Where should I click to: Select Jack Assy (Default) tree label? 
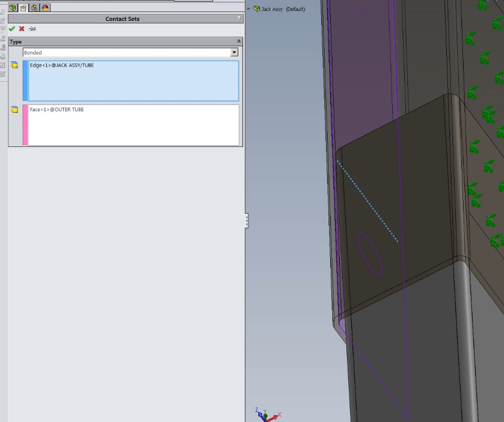coord(283,9)
